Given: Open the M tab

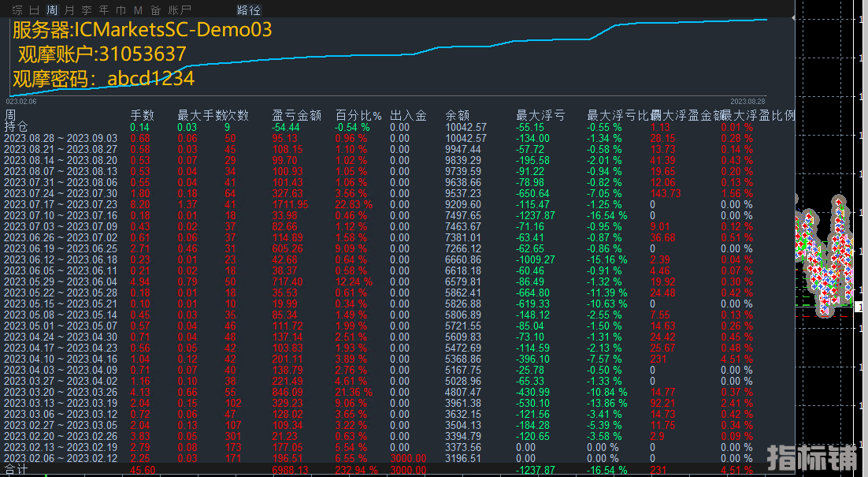Looking at the screenshot, I should point(138,10).
